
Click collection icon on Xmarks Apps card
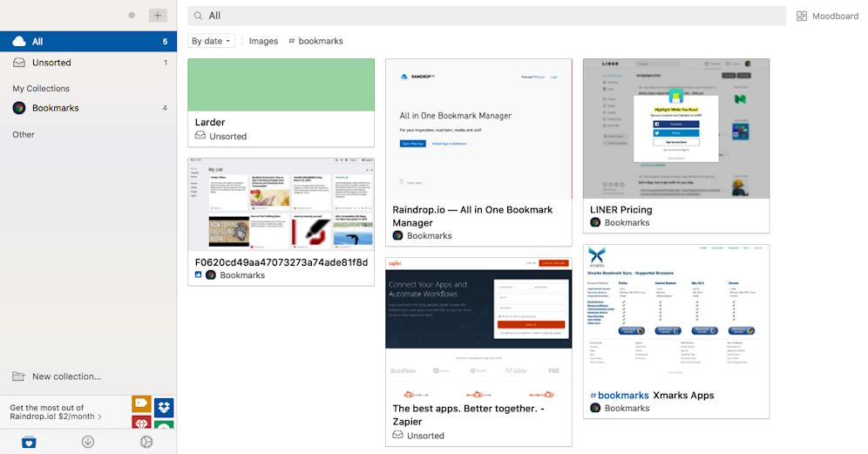pos(595,408)
